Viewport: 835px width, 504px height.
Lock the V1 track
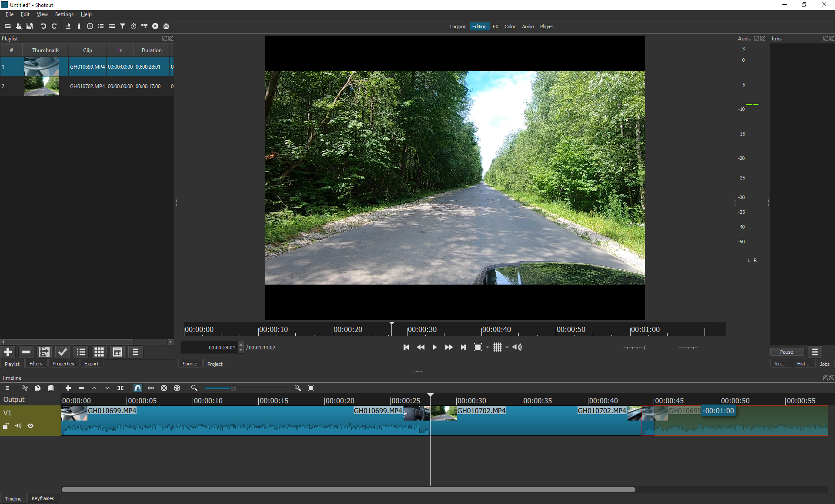tap(6, 426)
